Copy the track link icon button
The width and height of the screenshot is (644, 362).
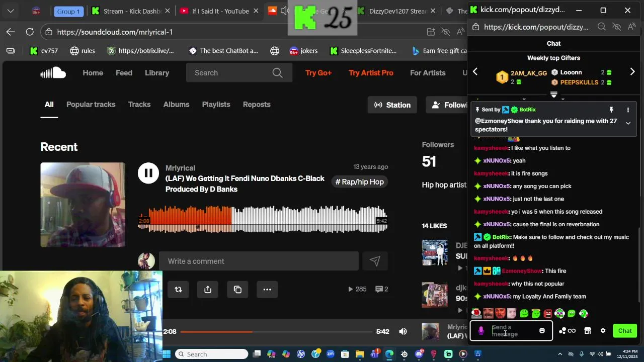click(237, 289)
